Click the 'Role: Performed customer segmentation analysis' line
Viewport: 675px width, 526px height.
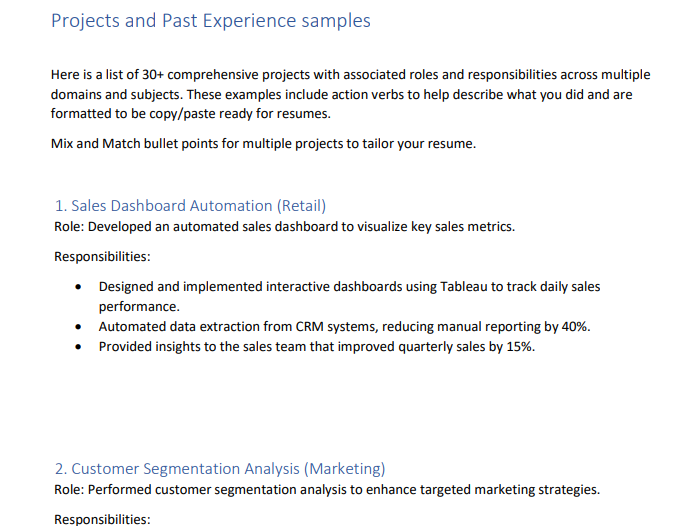326,489
